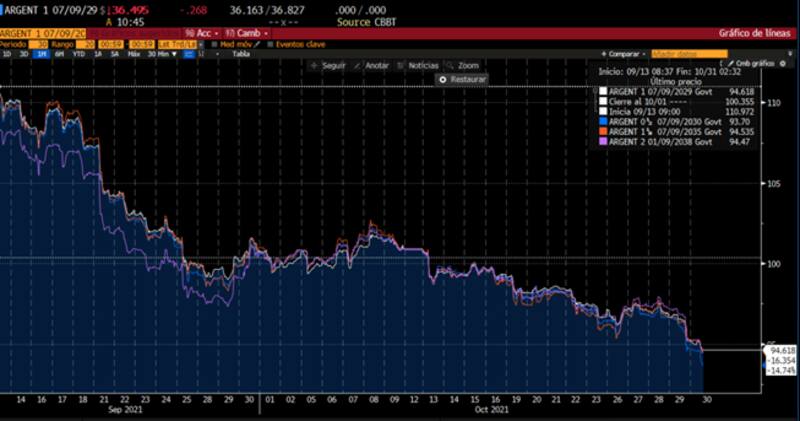
Task: Click the Comparar button
Action: click(624, 54)
